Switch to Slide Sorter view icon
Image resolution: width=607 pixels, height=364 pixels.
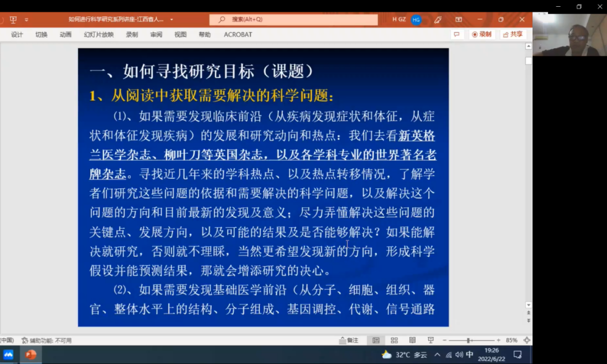tap(394, 340)
